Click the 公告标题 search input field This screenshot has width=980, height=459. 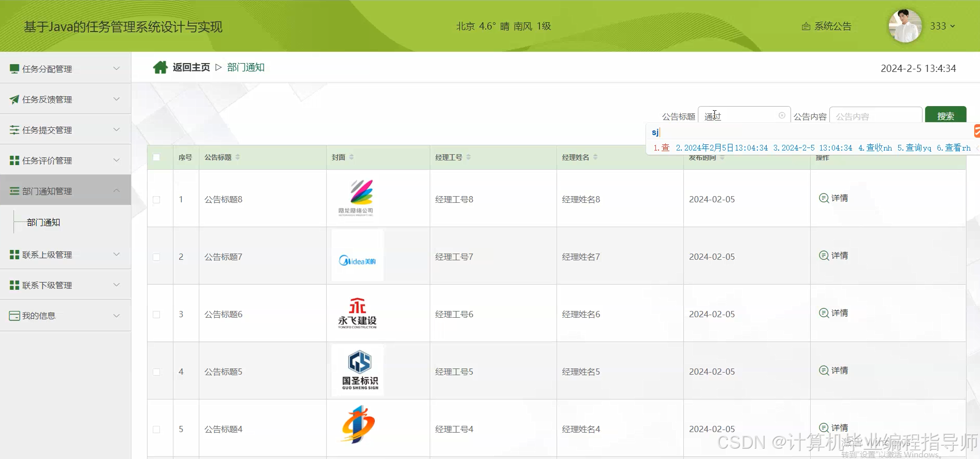744,115
